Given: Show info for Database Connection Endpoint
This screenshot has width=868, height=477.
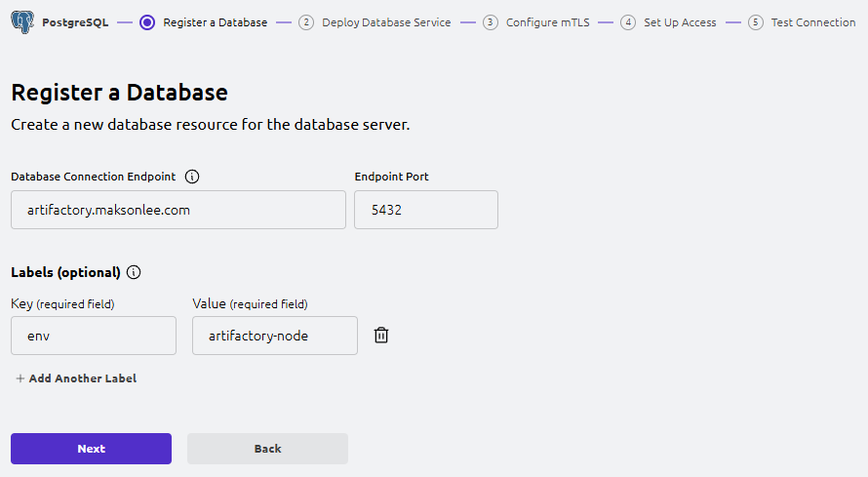Looking at the screenshot, I should click(x=192, y=177).
